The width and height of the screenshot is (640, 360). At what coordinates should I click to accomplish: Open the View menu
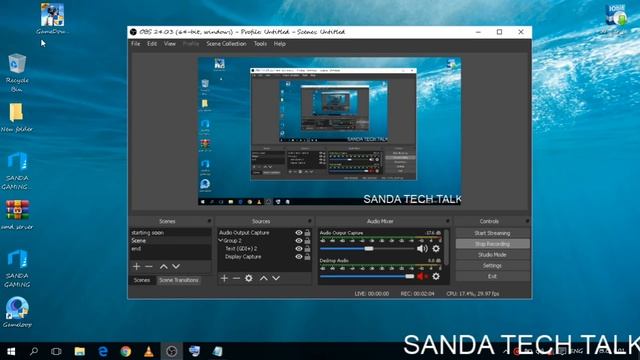[x=169, y=44]
